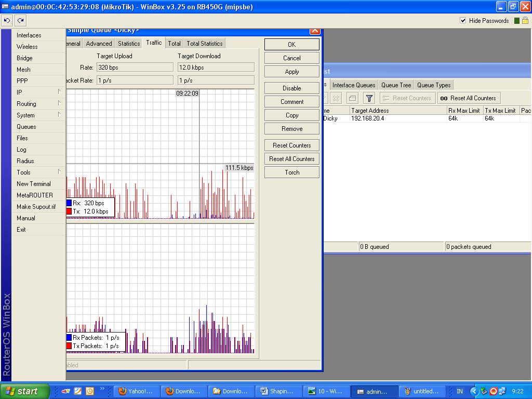Click the filter funnel icon in Queue List
This screenshot has height=399, width=532.
pos(369,98)
